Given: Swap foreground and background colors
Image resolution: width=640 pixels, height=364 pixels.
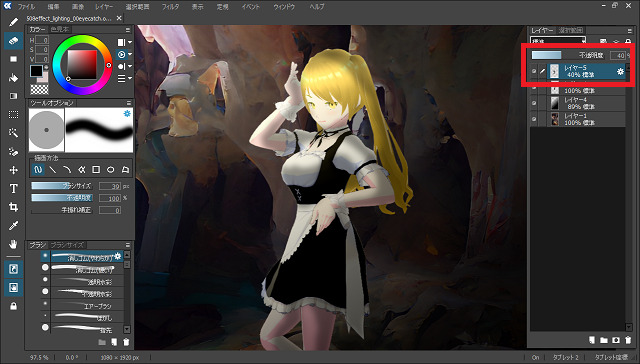Looking at the screenshot, I should [46, 67].
